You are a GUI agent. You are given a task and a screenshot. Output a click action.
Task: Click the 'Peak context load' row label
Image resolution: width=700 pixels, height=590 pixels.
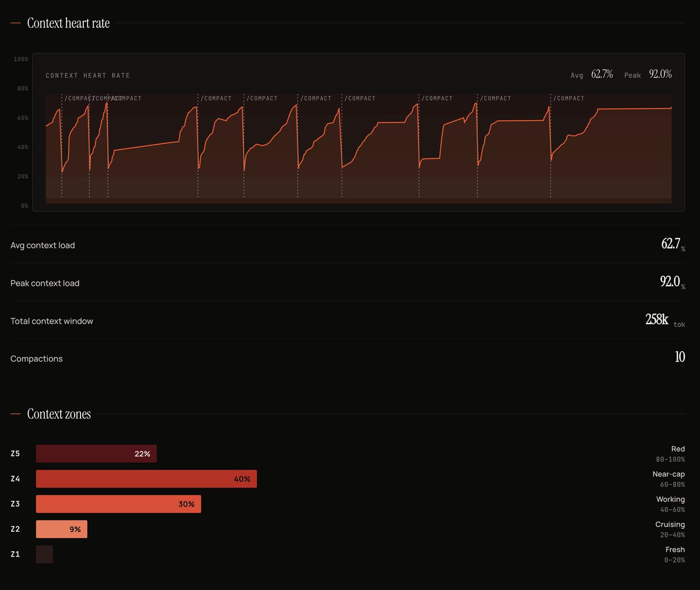tap(45, 283)
